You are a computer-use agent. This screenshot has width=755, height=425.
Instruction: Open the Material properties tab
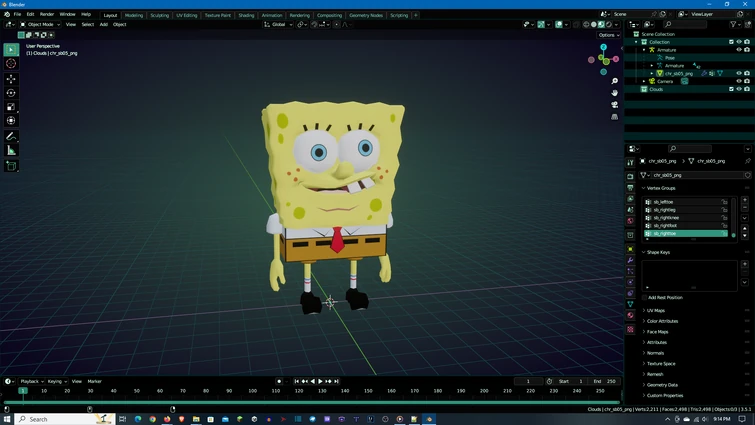(x=630, y=315)
